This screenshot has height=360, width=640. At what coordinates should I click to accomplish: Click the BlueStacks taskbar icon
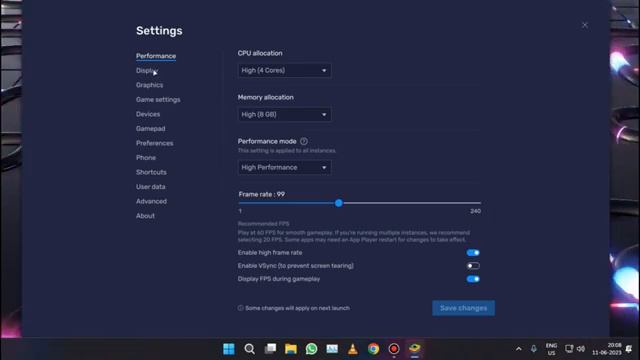click(414, 349)
